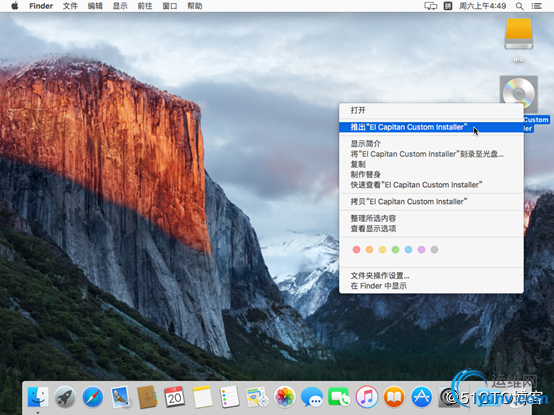Choose 查看显示选项 in the context menu
This screenshot has height=415, width=554.
431,229
